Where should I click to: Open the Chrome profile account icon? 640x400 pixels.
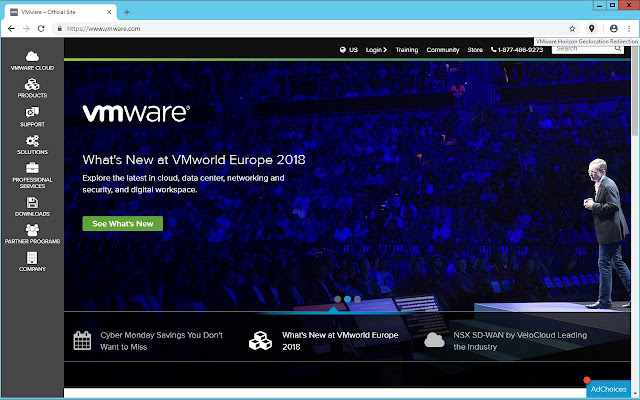[613, 29]
